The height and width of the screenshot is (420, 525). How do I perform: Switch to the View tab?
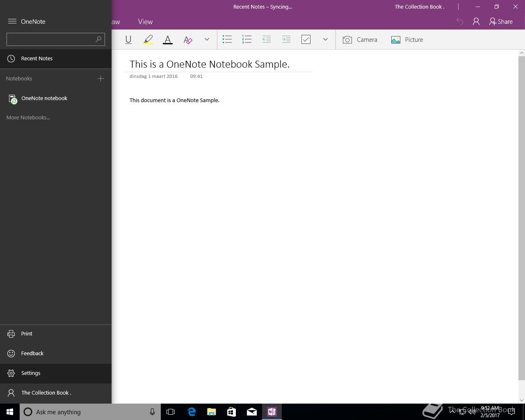145,22
